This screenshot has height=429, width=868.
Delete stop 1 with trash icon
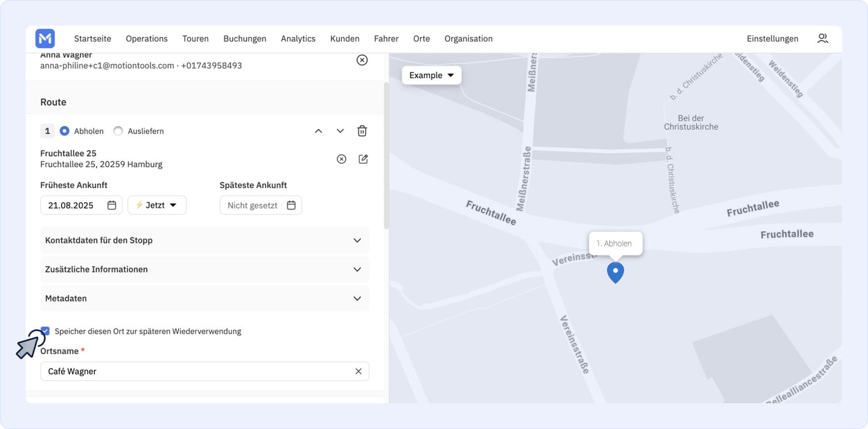pos(362,131)
